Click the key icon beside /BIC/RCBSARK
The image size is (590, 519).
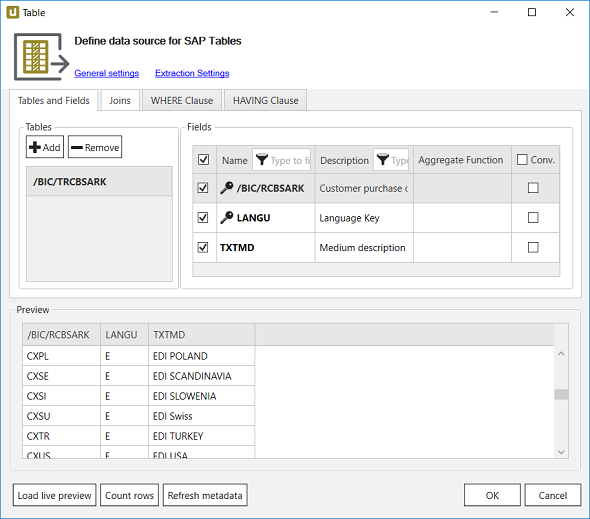pyautogui.click(x=227, y=187)
